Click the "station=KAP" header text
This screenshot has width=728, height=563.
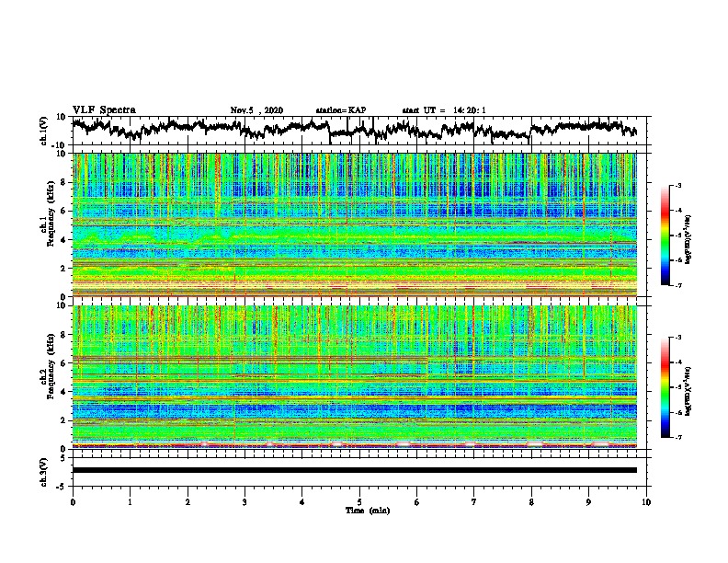[341, 110]
